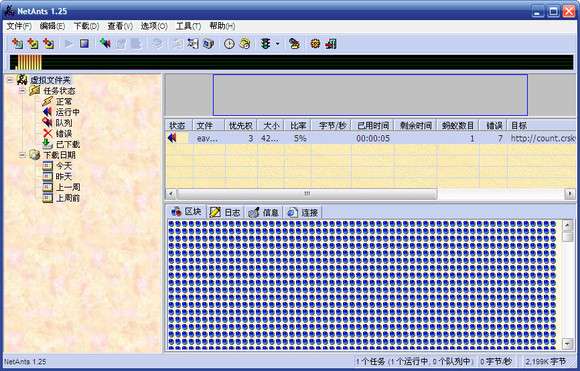Click the first add-job toolbar icon
Viewport: 580px width, 371px height.
pyautogui.click(x=17, y=44)
